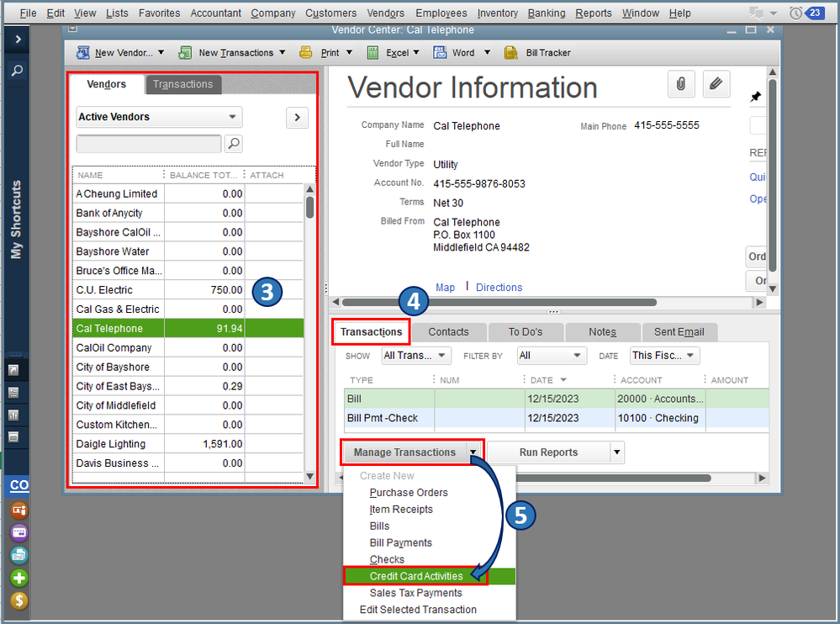This screenshot has height=624, width=840.
Task: Click the Run Reports button
Action: 548,452
